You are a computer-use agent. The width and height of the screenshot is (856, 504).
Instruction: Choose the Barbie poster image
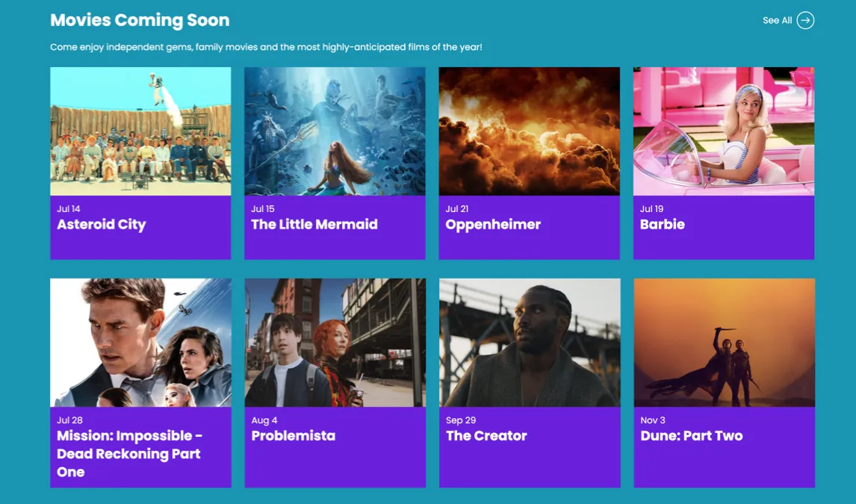(x=723, y=131)
